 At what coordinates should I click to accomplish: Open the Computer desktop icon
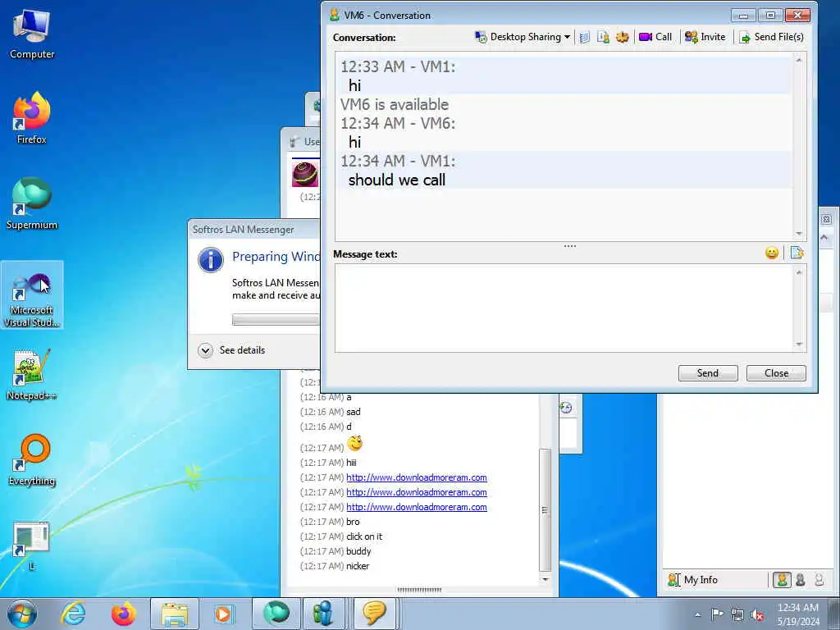coord(32,34)
